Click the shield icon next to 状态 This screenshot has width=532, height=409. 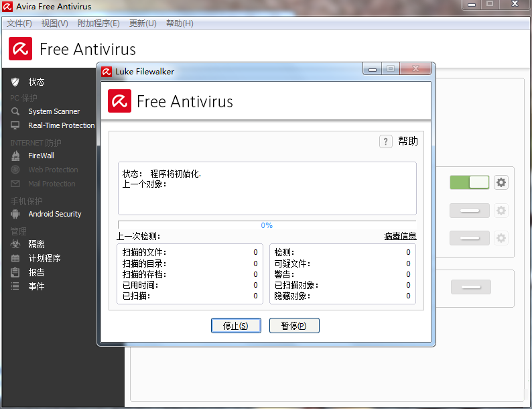[x=15, y=82]
